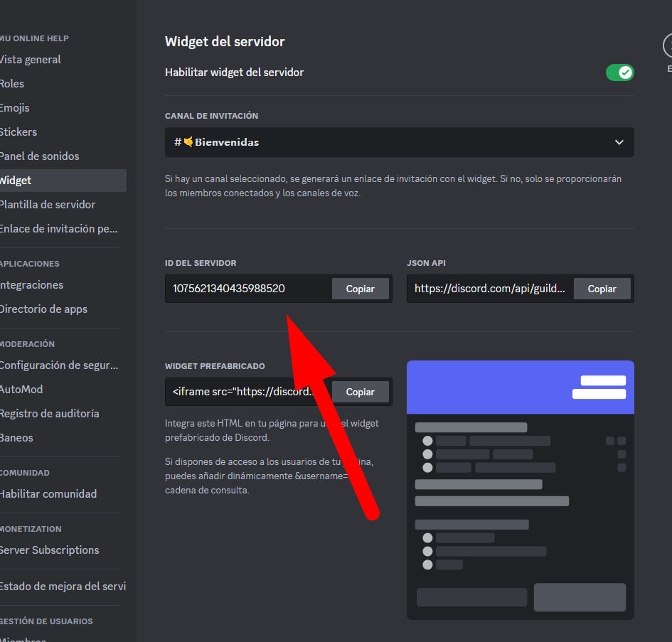Click the Widget del servidor heading
The image size is (672, 642).
pos(225,41)
